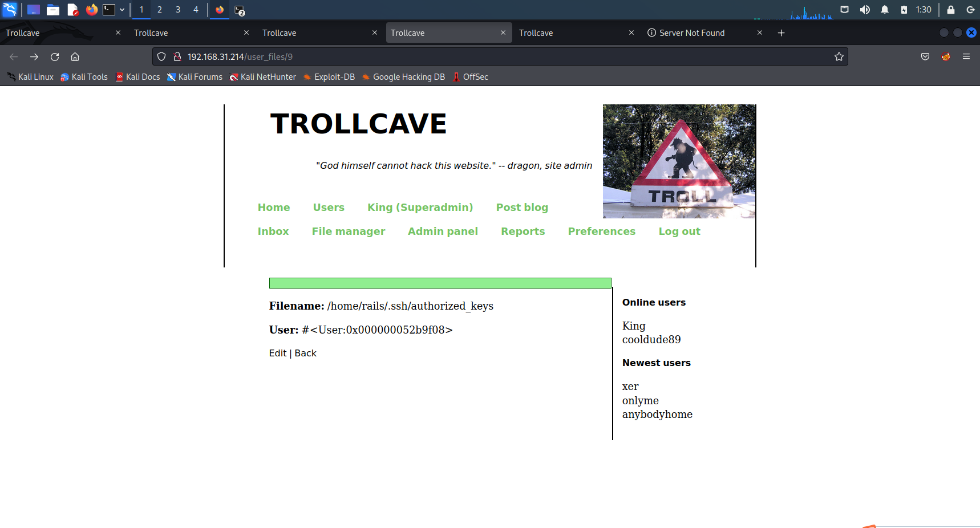The height and width of the screenshot is (528, 980).
Task: Open the File manager link
Action: pyautogui.click(x=349, y=231)
